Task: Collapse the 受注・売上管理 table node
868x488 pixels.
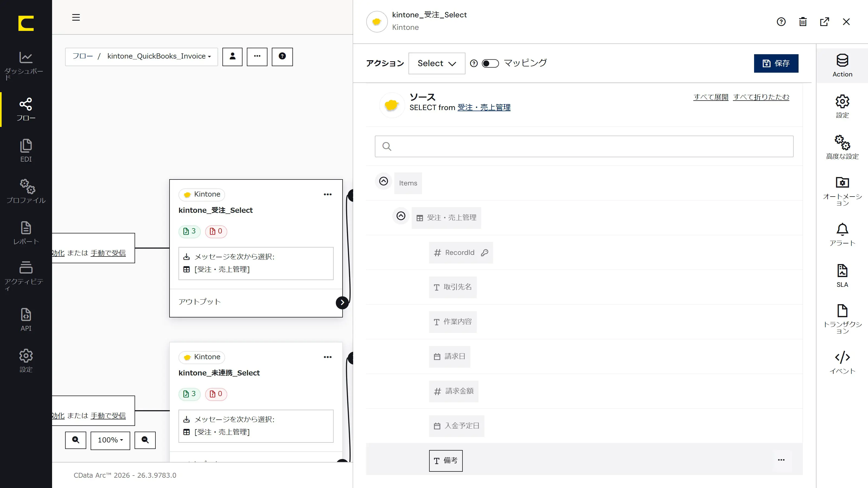Action: pos(401,216)
